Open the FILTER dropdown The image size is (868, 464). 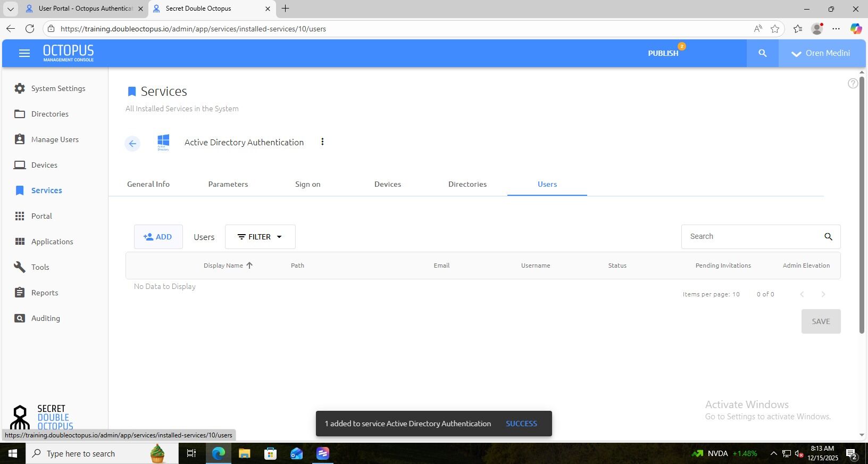[260, 237]
